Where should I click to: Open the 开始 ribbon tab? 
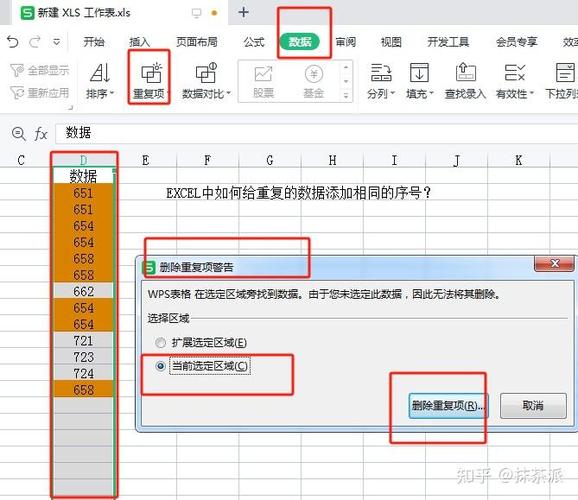coord(94,42)
